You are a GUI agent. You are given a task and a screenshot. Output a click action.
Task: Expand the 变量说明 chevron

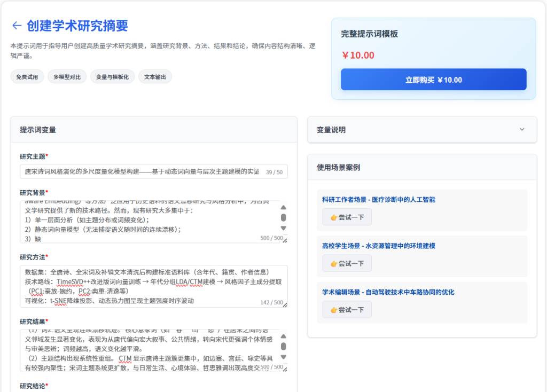pyautogui.click(x=522, y=129)
